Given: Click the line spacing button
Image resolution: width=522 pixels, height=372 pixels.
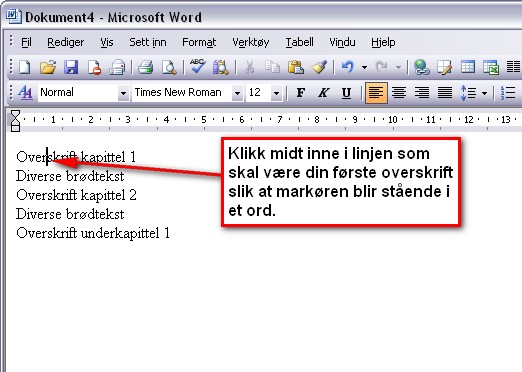Looking at the screenshot, I should [469, 93].
